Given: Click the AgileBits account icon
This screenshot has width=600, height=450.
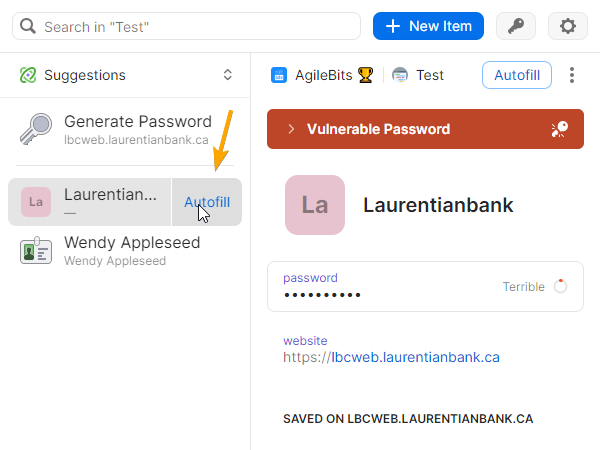Looking at the screenshot, I should point(279,75).
